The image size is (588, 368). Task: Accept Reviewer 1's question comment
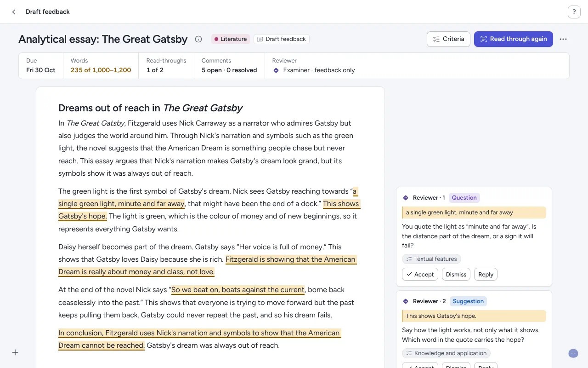coord(420,275)
